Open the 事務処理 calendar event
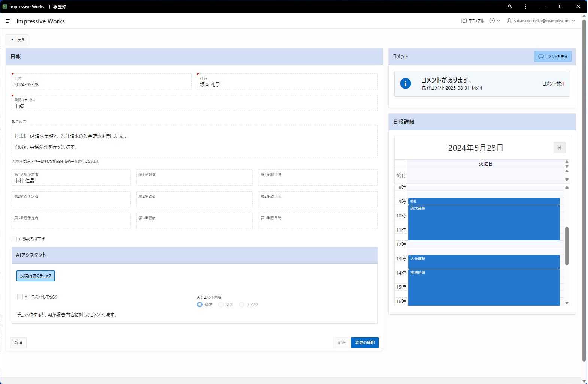 484,287
